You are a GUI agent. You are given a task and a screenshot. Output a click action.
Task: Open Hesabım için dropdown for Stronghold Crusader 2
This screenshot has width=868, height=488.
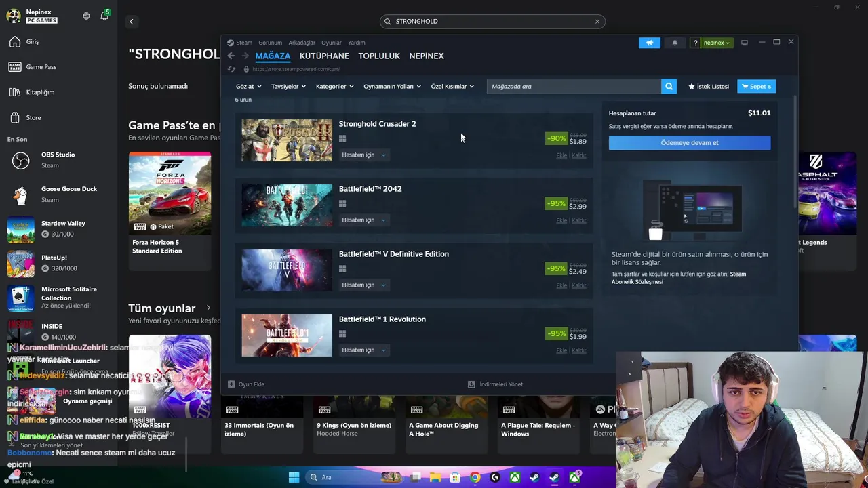click(363, 155)
